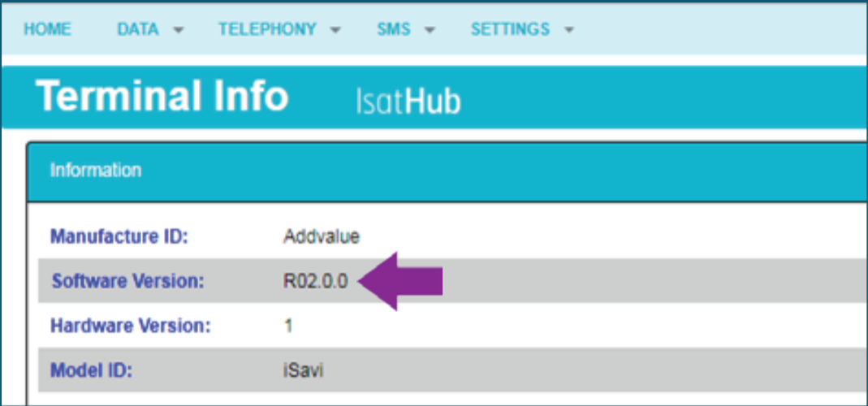
Task: Click the Hardware Version label
Action: 131,326
